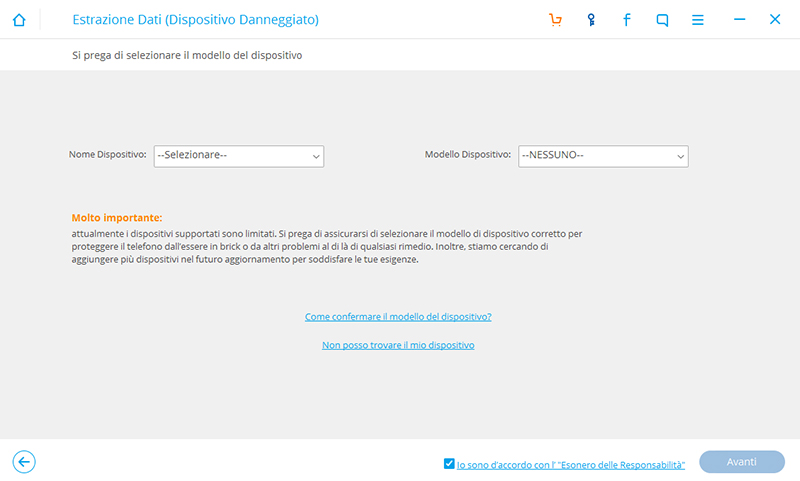Screen dimensions: 800x481
Task: Click 'Si prega di selezionare il modello' text
Action: pos(187,55)
